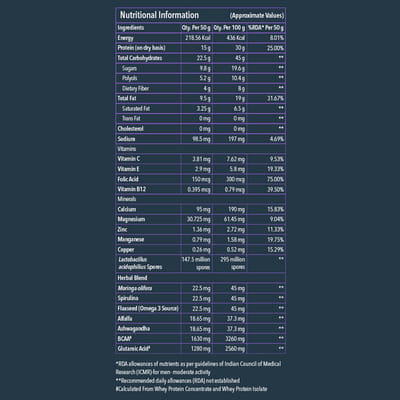Select the Glutamic Acid row label

click(x=134, y=349)
